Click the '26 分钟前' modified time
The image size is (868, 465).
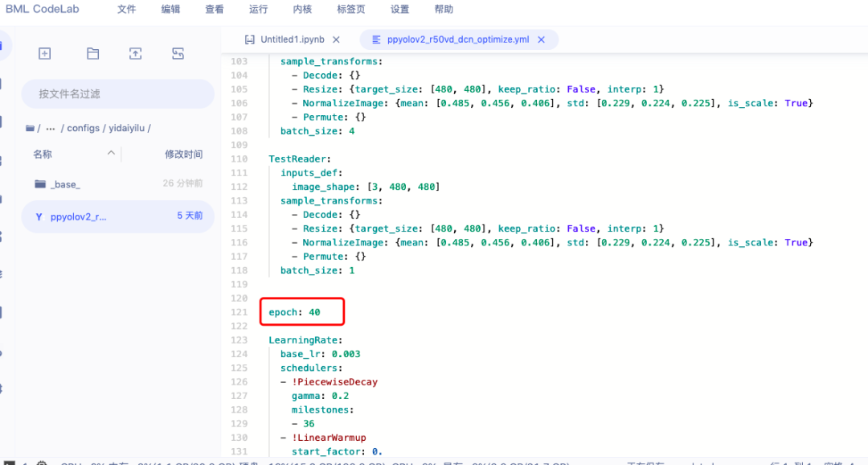click(x=182, y=183)
